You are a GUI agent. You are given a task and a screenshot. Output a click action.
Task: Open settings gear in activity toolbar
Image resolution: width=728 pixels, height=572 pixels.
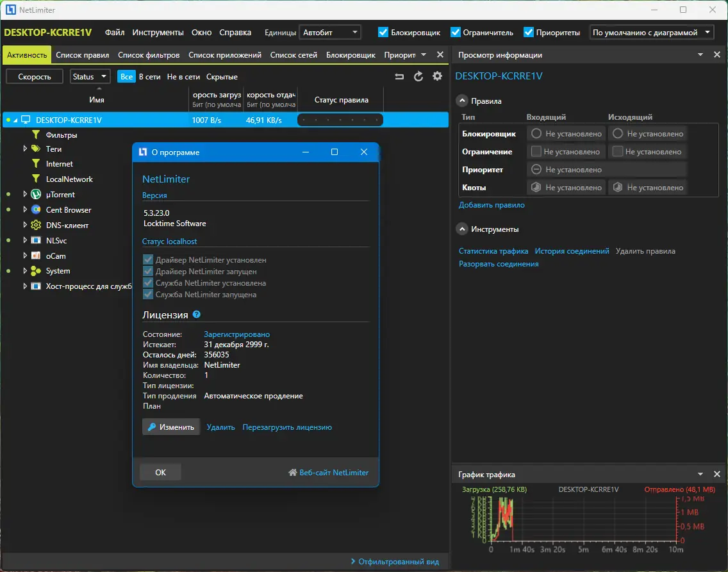coord(438,77)
